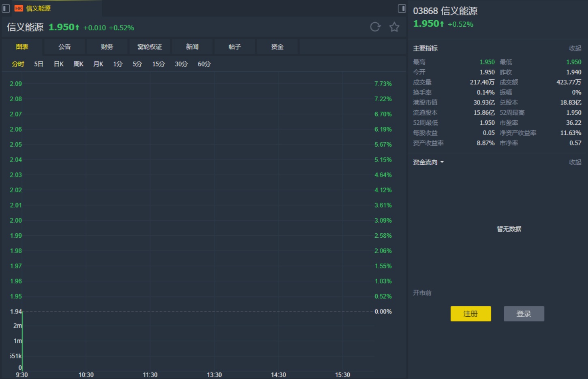Open the 帖子 tab

tap(235, 47)
